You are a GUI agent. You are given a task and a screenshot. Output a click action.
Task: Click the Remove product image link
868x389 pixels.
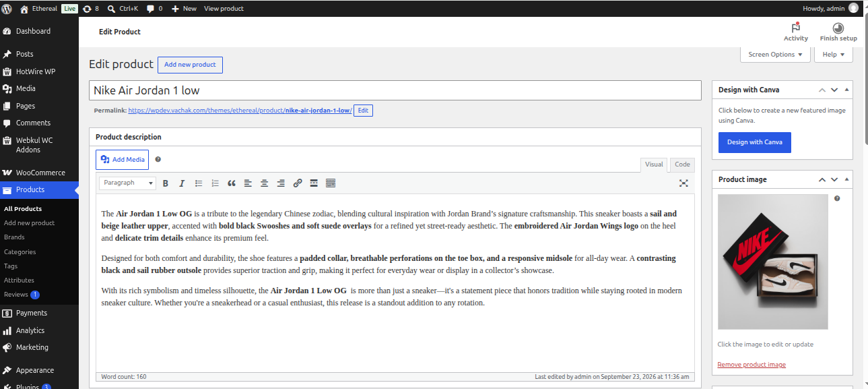coord(752,365)
